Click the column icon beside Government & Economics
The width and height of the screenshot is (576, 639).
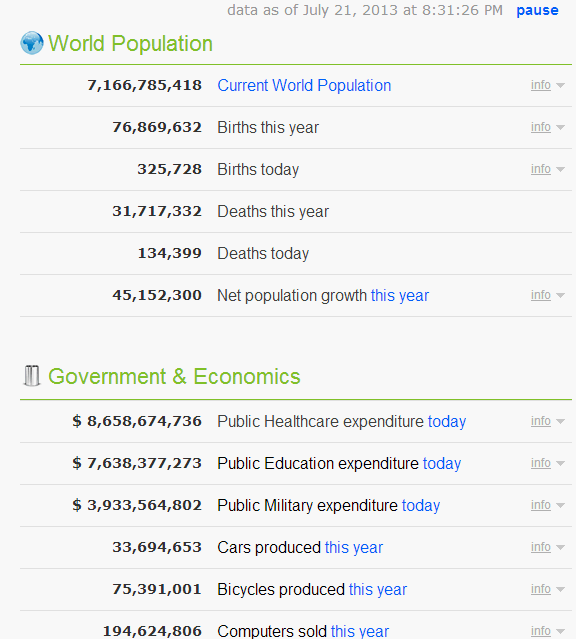click(32, 376)
